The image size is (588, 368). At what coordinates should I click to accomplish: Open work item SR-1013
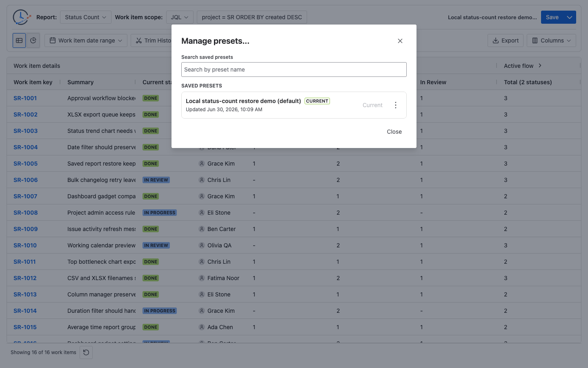click(x=25, y=294)
